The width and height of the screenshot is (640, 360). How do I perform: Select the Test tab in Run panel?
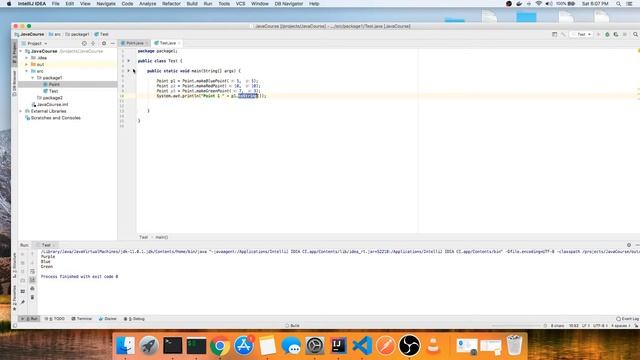tap(46, 245)
